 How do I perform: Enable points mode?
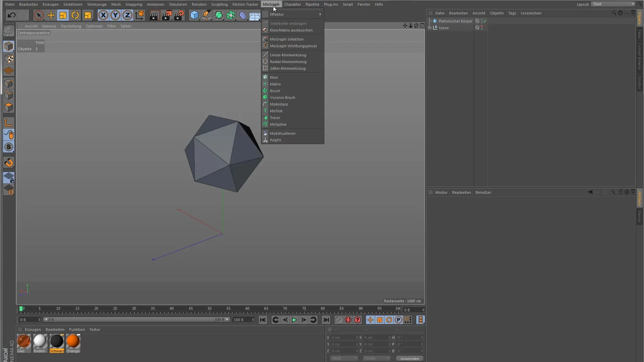9,83
